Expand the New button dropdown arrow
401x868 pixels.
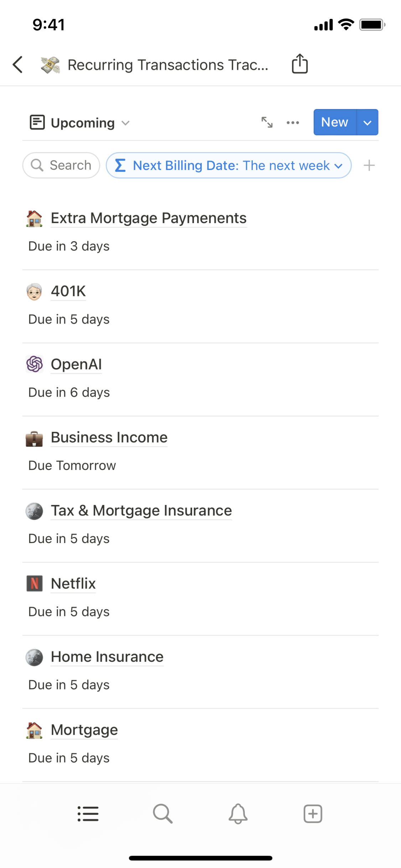tap(367, 123)
